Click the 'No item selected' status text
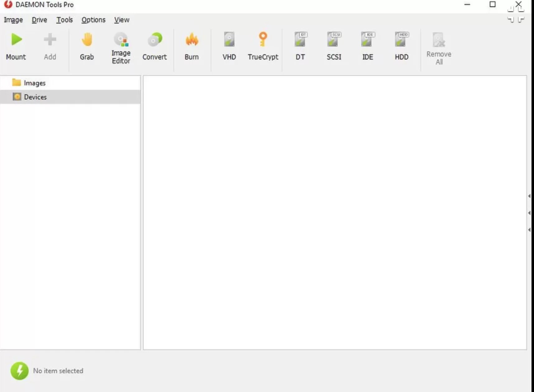 pyautogui.click(x=58, y=371)
